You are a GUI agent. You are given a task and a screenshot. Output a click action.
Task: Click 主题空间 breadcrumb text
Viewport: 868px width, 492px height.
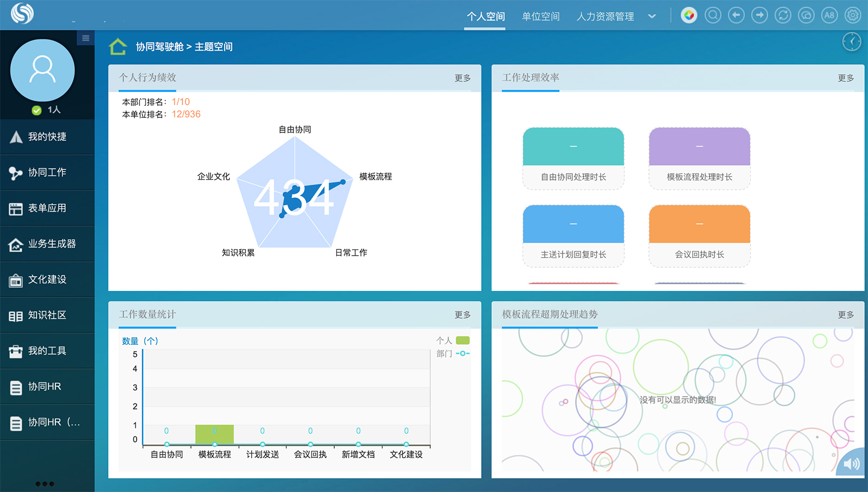[214, 47]
